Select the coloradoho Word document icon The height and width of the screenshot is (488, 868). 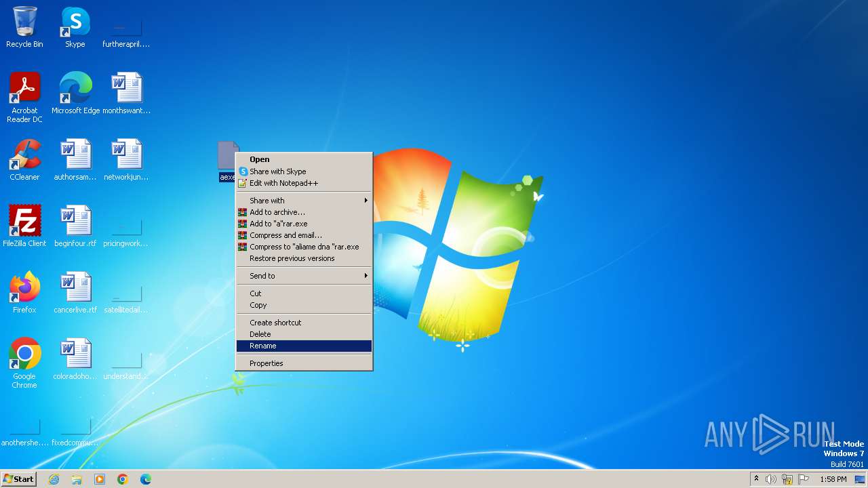point(75,359)
